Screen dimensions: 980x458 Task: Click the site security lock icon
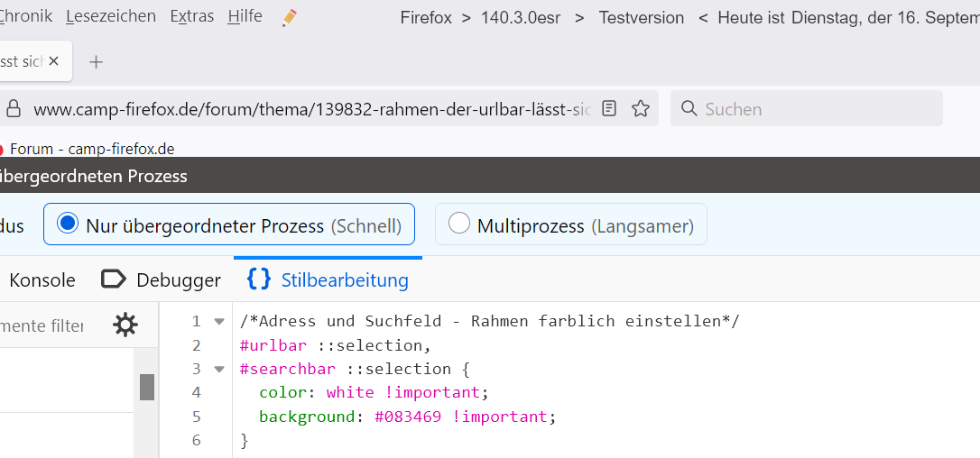[13, 109]
